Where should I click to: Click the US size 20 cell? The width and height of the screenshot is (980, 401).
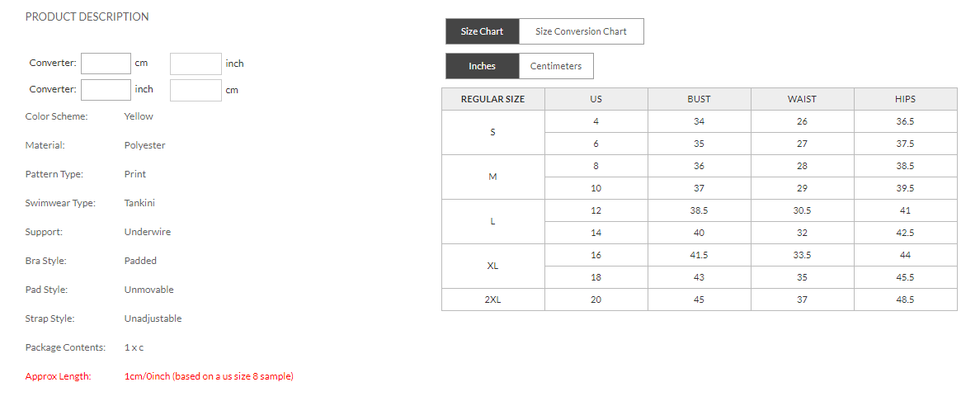[x=596, y=300]
